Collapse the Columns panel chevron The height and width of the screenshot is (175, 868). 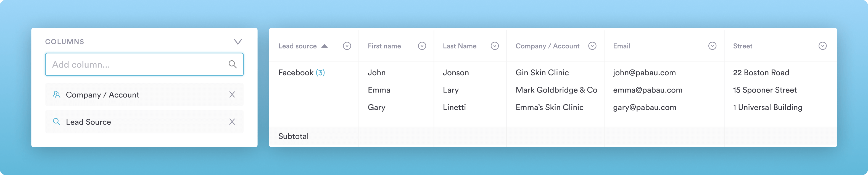coord(238,42)
